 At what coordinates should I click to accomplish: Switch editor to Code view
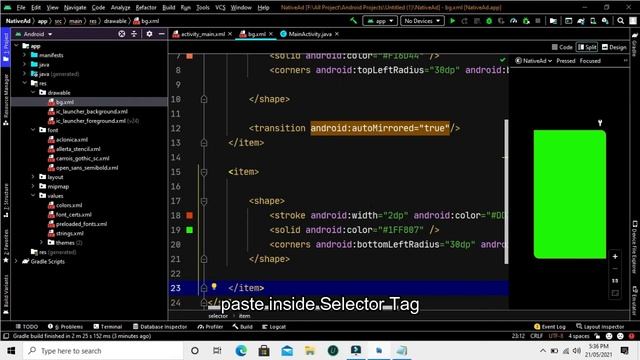click(562, 47)
